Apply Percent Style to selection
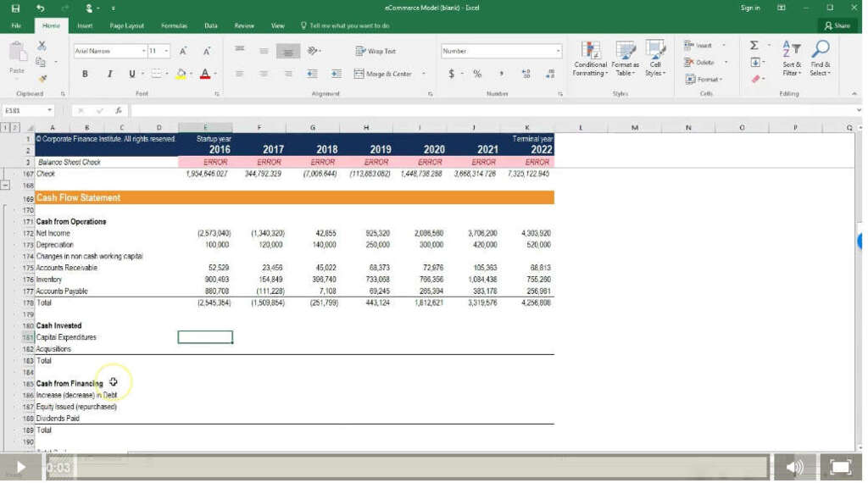 [477, 75]
